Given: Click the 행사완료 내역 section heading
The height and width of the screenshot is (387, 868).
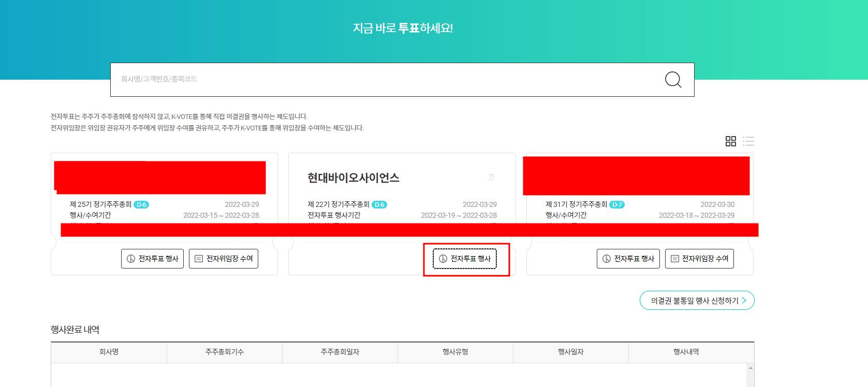Looking at the screenshot, I should 75,330.
